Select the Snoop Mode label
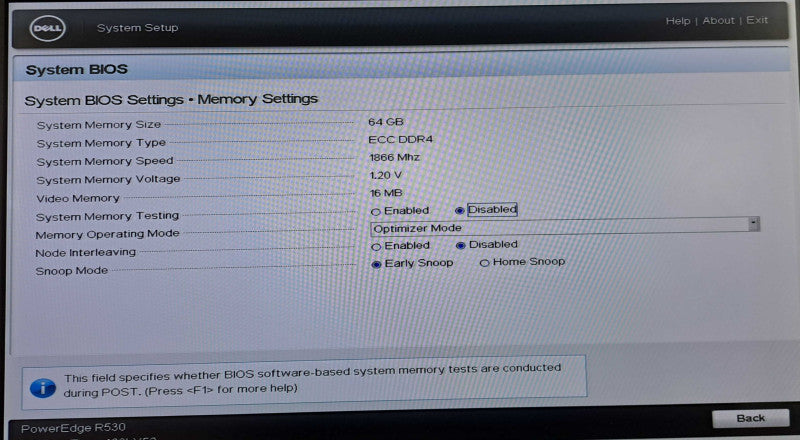The width and height of the screenshot is (800, 440). click(x=71, y=271)
